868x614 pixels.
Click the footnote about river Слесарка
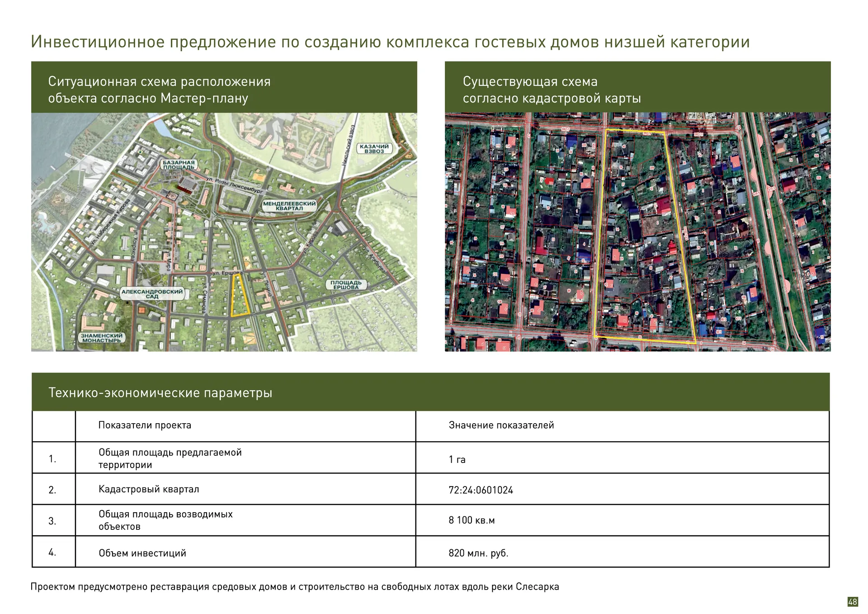click(295, 587)
